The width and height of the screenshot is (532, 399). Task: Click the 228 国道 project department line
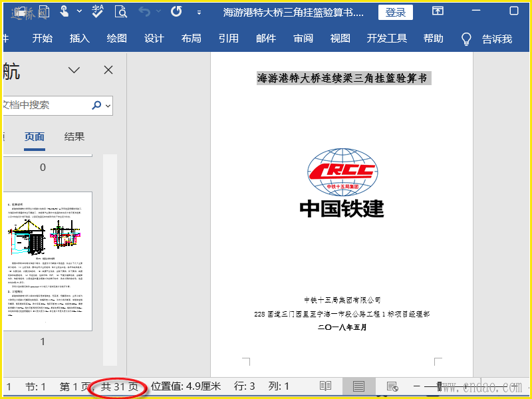tap(342, 314)
